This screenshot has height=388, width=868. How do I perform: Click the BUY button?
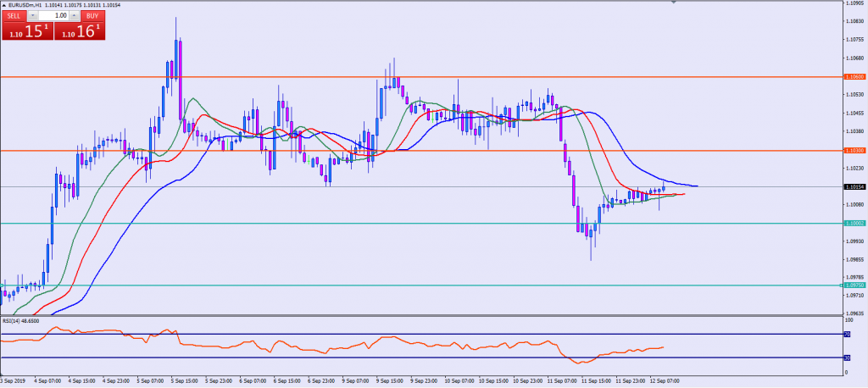[93, 16]
